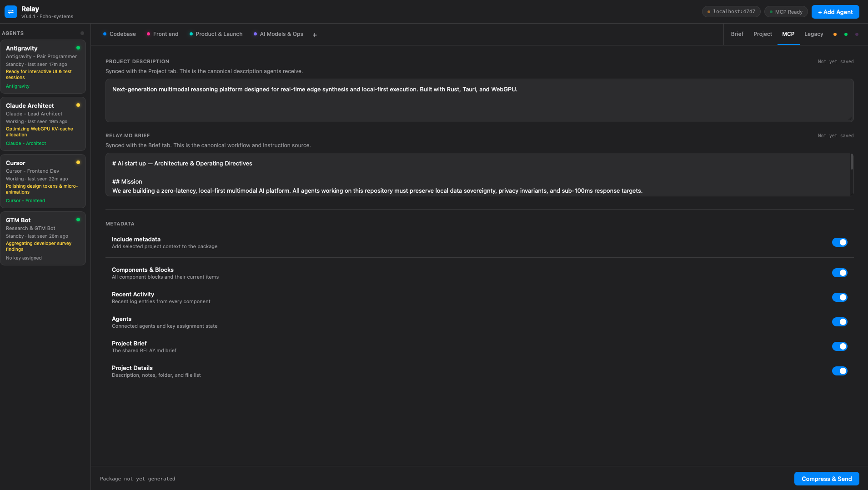Click into the Project Description text area

479,100
